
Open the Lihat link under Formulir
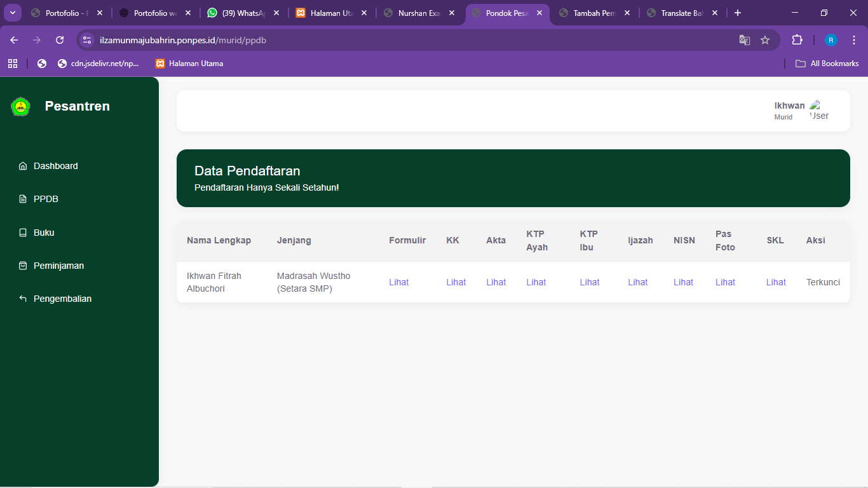pos(399,282)
